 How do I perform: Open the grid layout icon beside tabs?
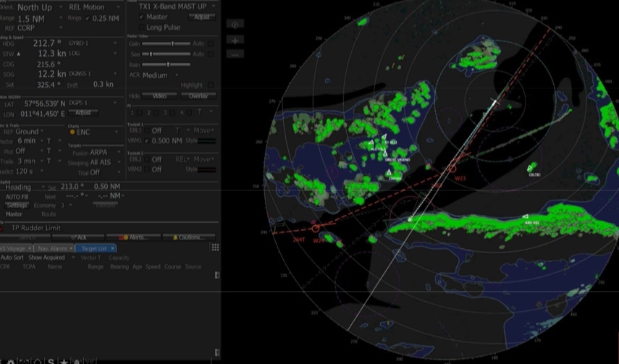pyautogui.click(x=215, y=247)
